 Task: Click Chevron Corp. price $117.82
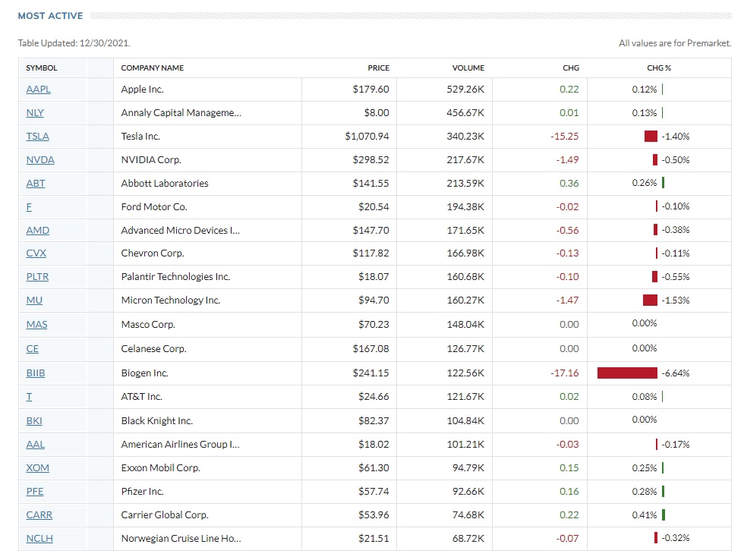pyautogui.click(x=370, y=253)
